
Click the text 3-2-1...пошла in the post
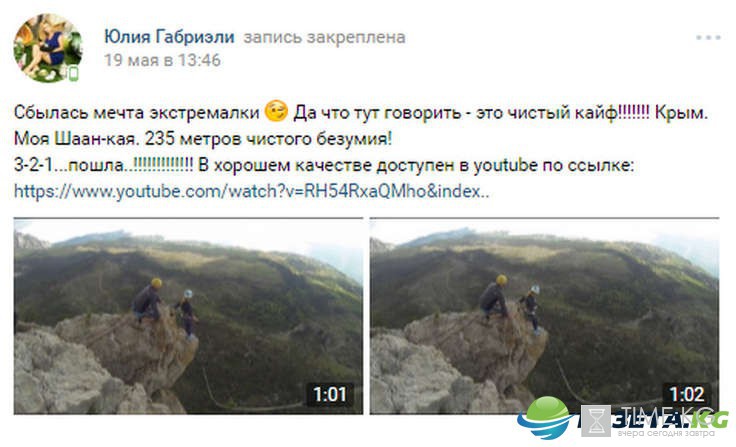pyautogui.click(x=69, y=165)
